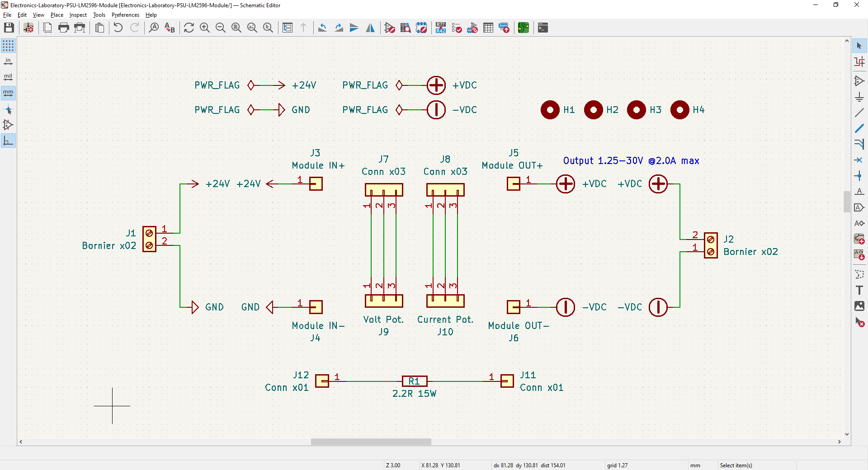Select the Add Text tool
868x470 pixels.
[859, 290]
